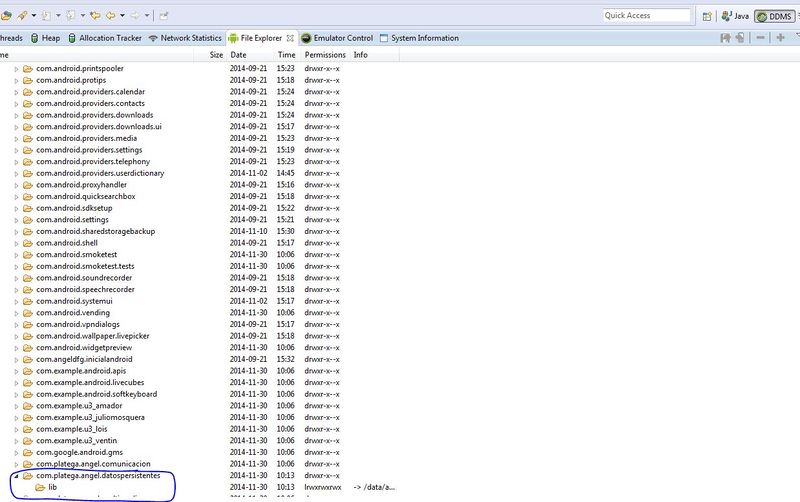Click the Heap tab cylinder icon
Image resolution: width=800 pixels, height=502 pixels.
tap(35, 38)
